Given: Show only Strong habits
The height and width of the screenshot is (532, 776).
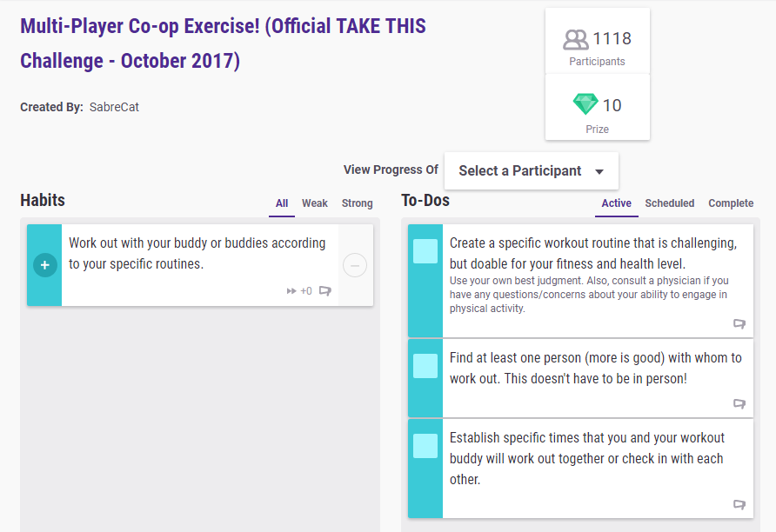Looking at the screenshot, I should (357, 203).
